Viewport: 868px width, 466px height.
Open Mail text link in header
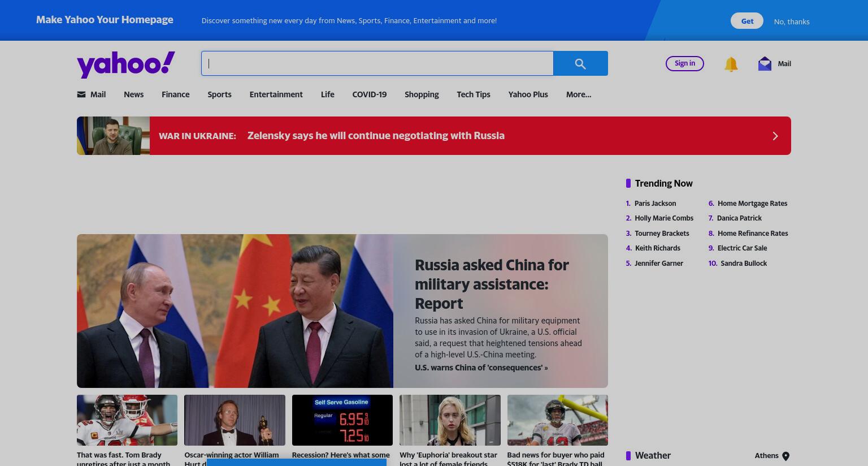784,64
